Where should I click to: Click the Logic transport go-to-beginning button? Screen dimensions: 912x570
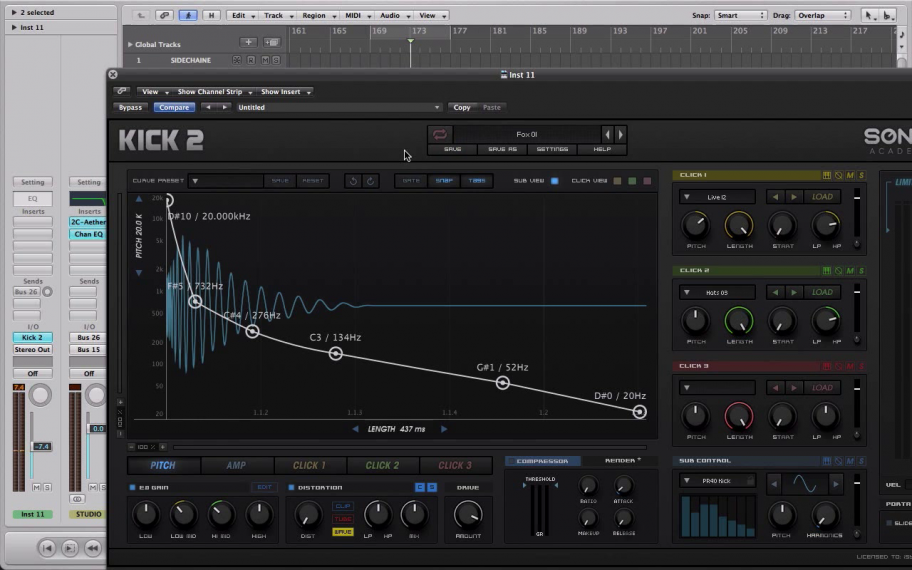(47, 548)
